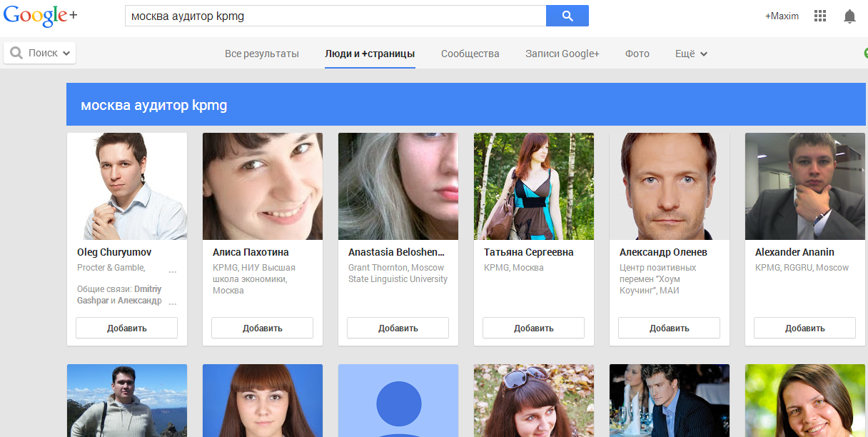The image size is (868, 437).
Task: Expand ellipsis after Procter & Gamble
Action: click(x=173, y=271)
